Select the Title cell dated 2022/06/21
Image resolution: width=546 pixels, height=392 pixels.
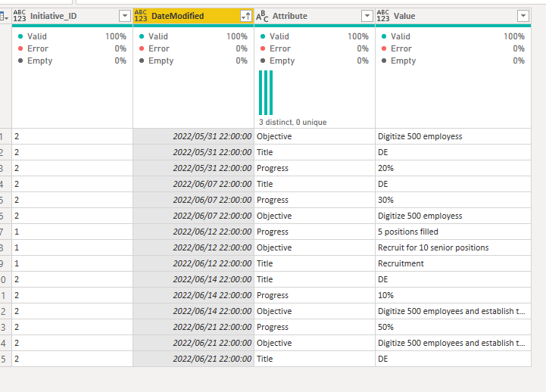point(314,359)
